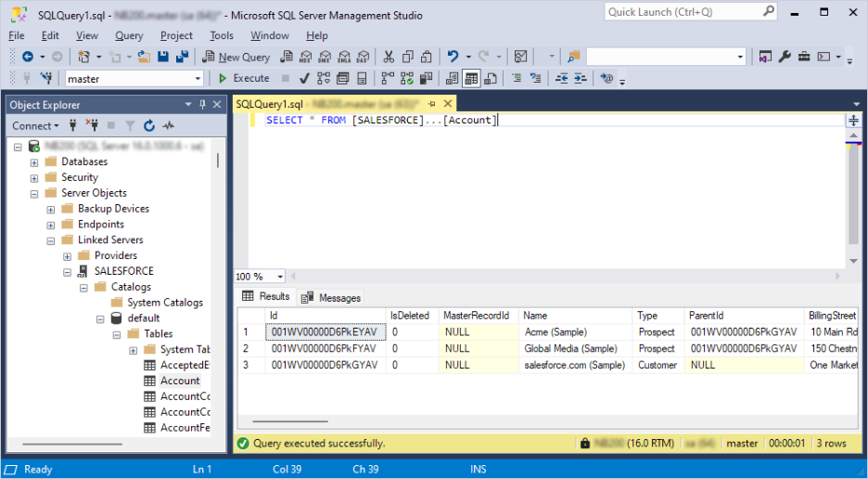Toggle pin on SQLQuery1.sql tab

[432, 104]
